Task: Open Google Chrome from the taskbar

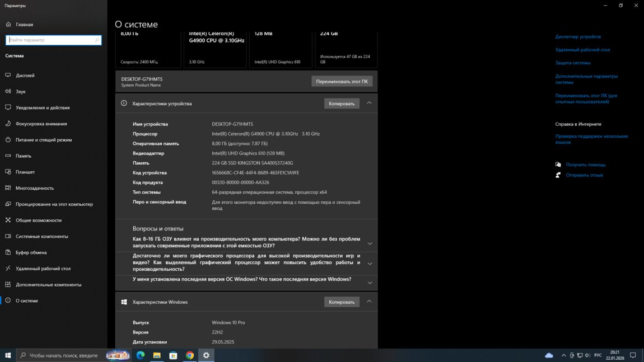Action: (190, 355)
